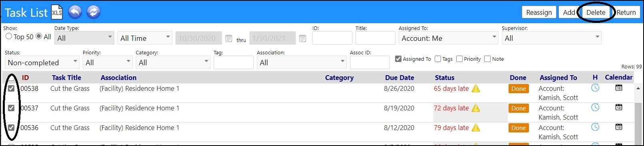Open hours clock icon for task 00538
This screenshot has width=644, height=146.
tap(595, 88)
